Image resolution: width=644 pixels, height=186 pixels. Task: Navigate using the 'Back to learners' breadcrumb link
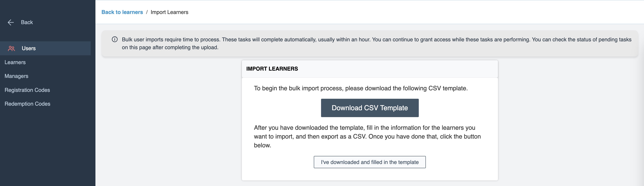(x=122, y=12)
